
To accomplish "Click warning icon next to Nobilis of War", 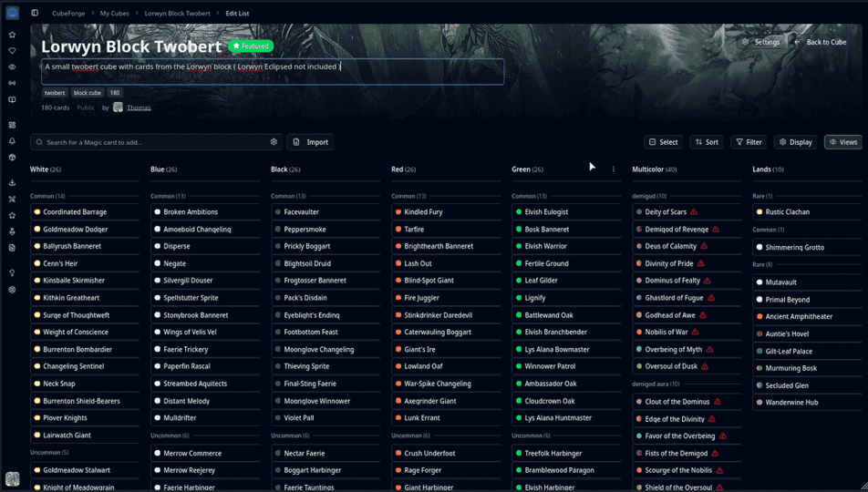I will (695, 332).
